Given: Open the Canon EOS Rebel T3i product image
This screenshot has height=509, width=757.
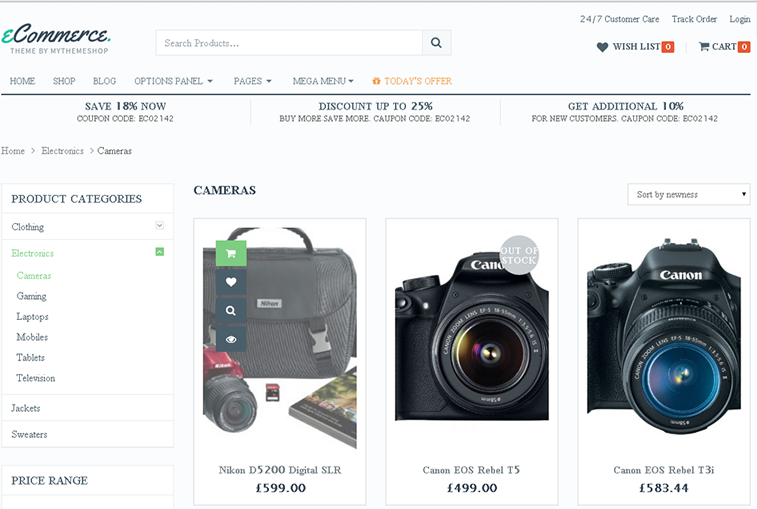Looking at the screenshot, I should click(x=664, y=337).
